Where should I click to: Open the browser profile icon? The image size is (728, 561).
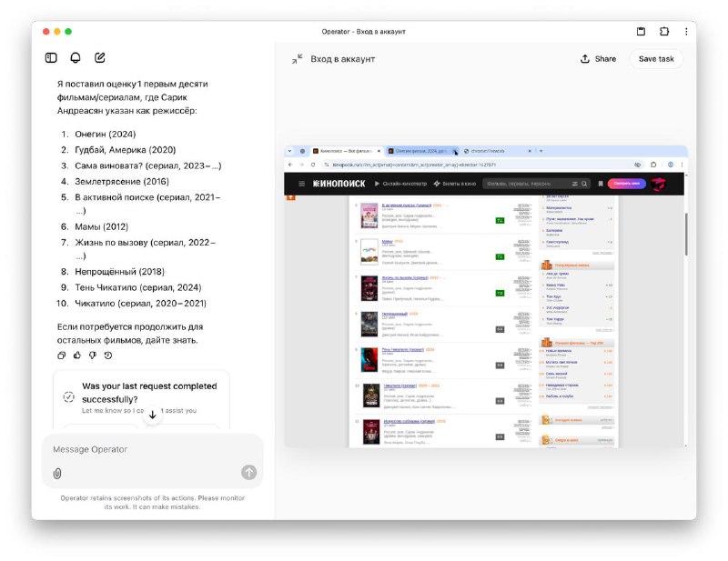[x=671, y=165]
